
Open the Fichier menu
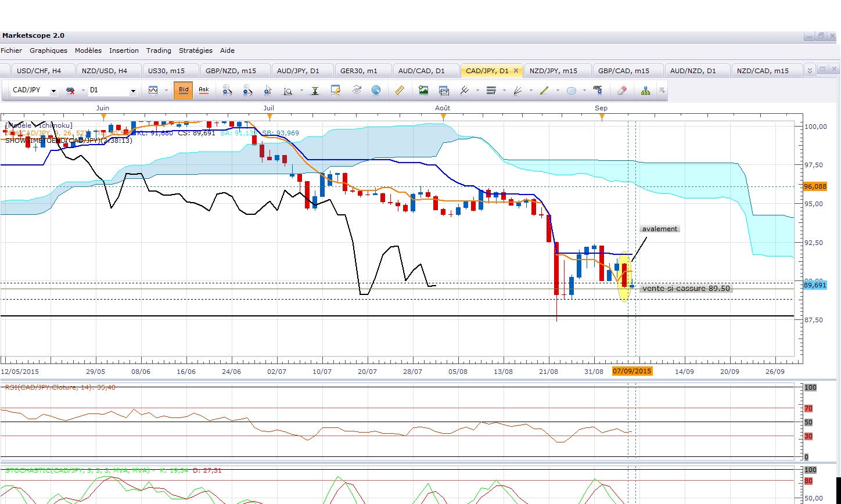click(x=11, y=51)
